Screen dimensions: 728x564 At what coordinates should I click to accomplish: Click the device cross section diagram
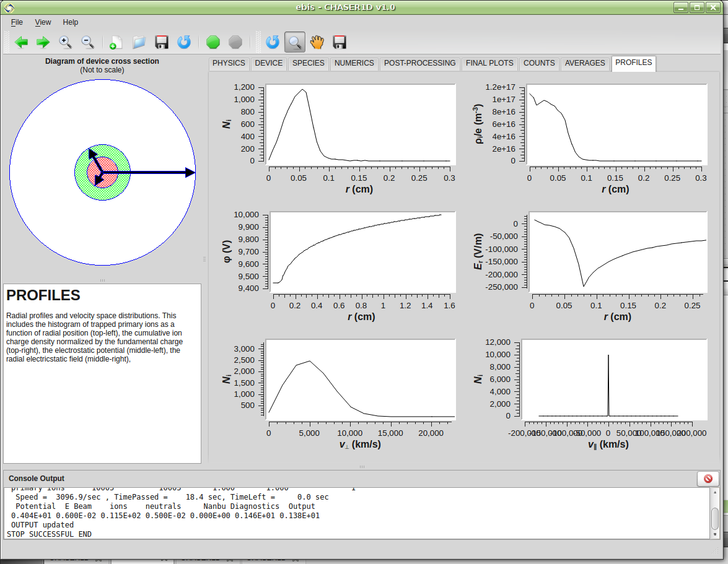pyautogui.click(x=102, y=173)
